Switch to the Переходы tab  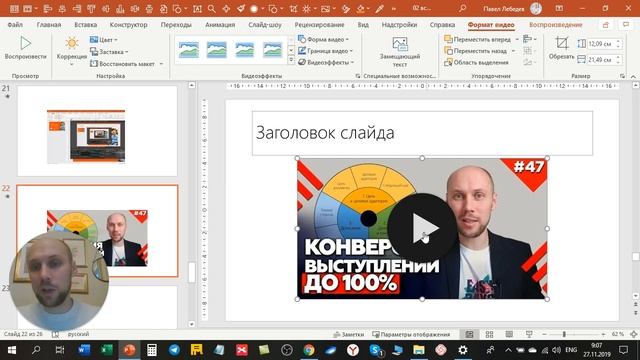176,24
